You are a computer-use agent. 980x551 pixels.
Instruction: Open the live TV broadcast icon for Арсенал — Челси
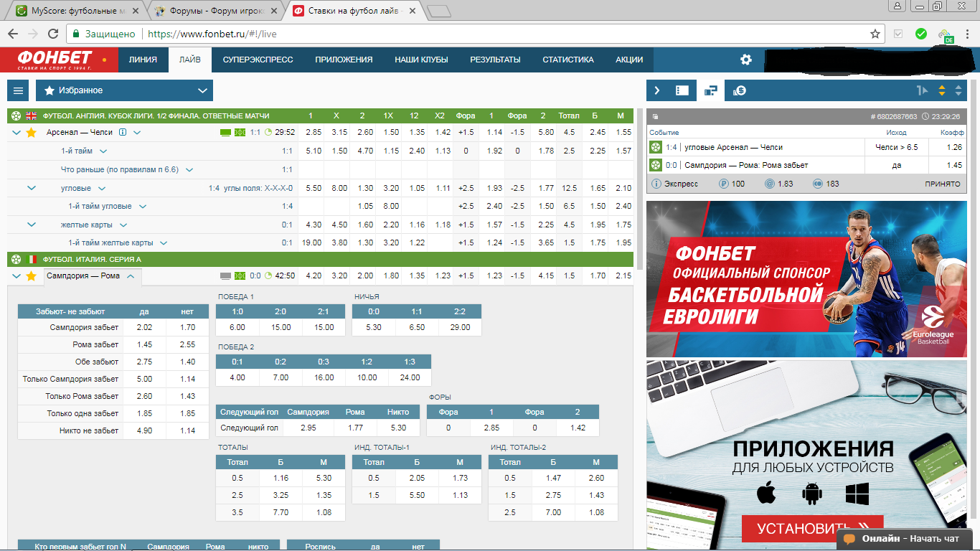point(226,132)
